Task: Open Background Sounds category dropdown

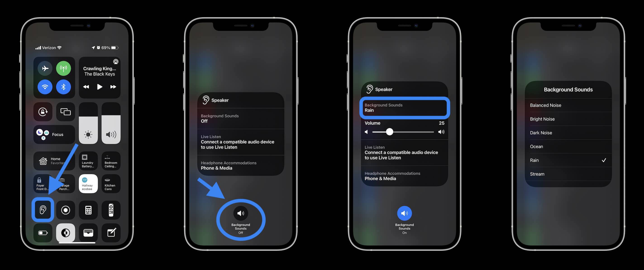Action: pyautogui.click(x=404, y=108)
